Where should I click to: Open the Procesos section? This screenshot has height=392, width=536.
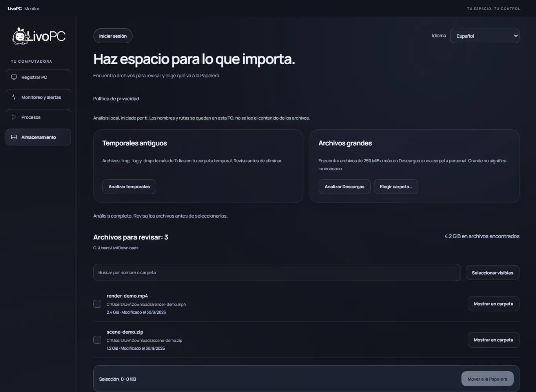click(x=38, y=117)
